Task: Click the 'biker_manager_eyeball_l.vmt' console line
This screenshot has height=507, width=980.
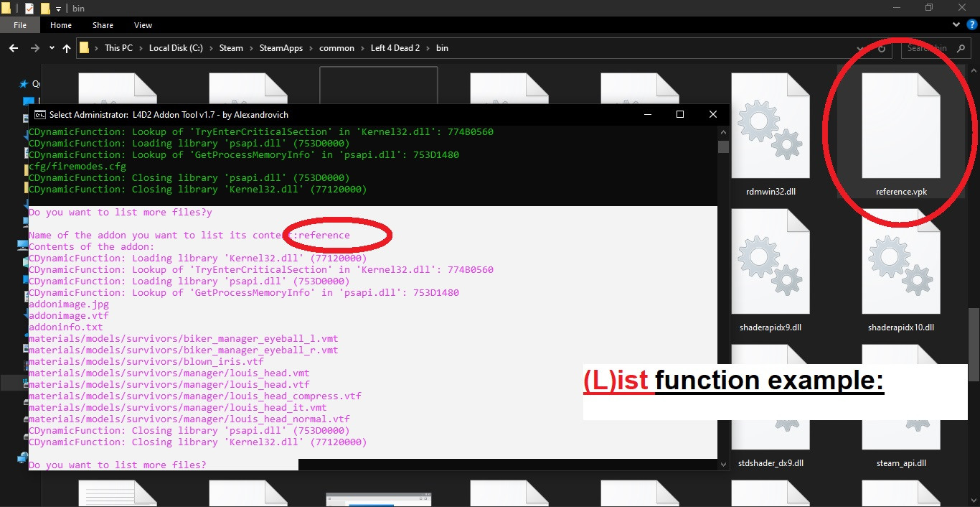Action: (184, 339)
